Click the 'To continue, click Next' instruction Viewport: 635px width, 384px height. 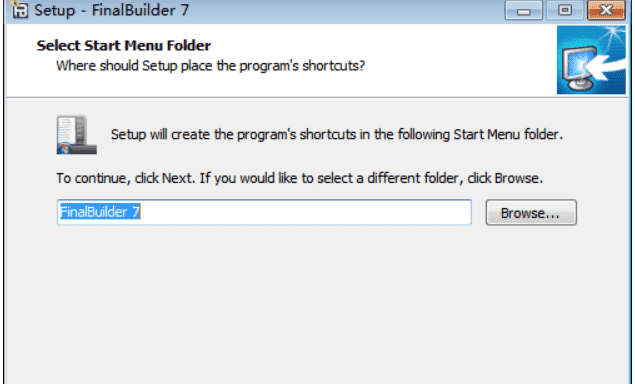point(299,178)
